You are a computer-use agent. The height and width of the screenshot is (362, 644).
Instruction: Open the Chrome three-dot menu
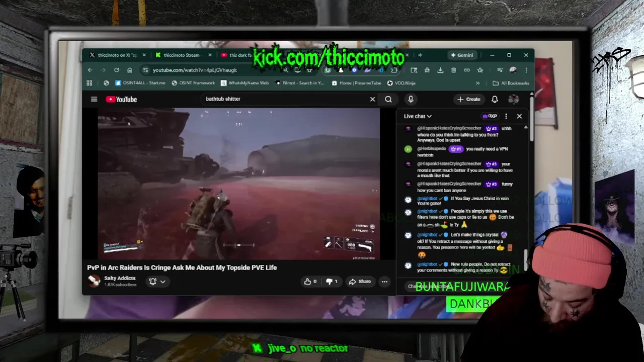pos(526,70)
